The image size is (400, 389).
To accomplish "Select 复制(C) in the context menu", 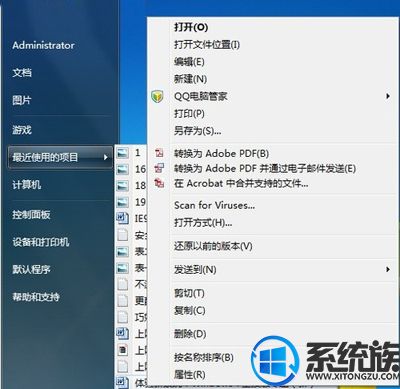I will (x=189, y=310).
